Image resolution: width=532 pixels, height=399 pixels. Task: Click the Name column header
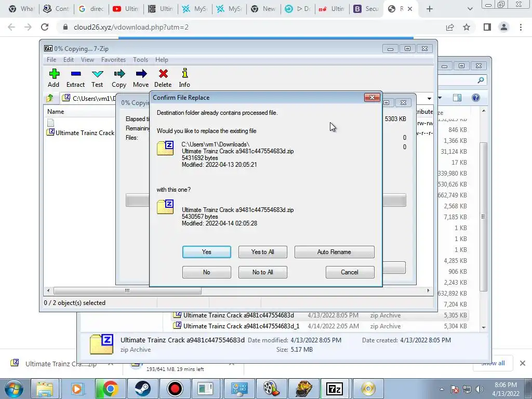(56, 112)
